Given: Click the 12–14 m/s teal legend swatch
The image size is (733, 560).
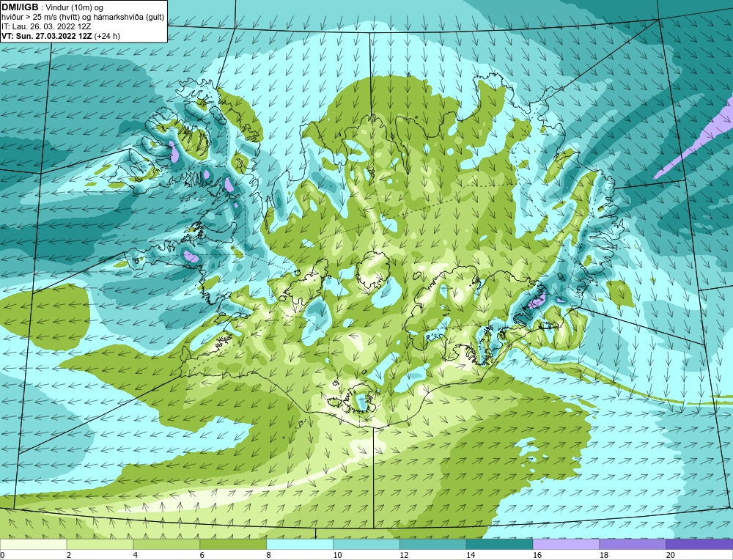Looking at the screenshot, I should [x=433, y=544].
